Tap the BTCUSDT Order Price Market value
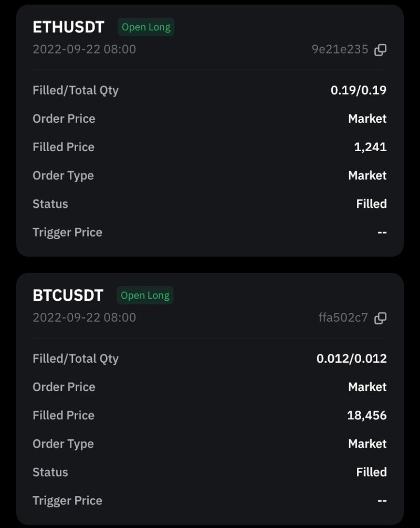Image resolution: width=420 pixels, height=528 pixels. tap(367, 387)
